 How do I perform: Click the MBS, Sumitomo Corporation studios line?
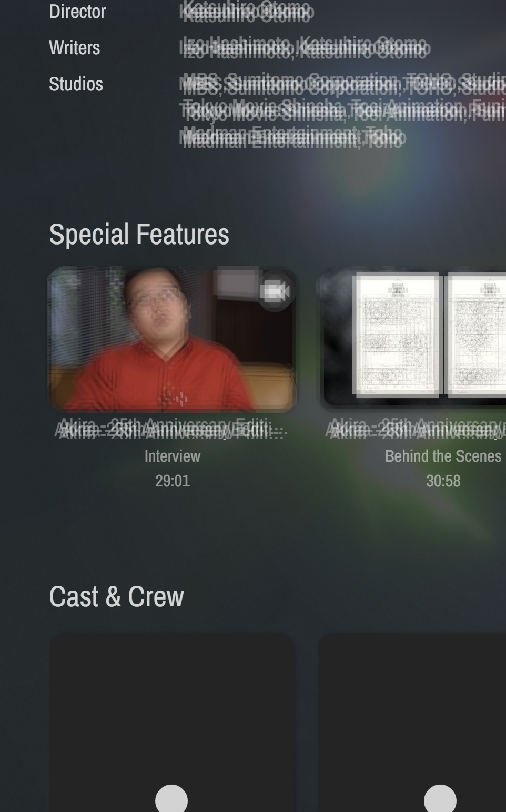[x=342, y=83]
